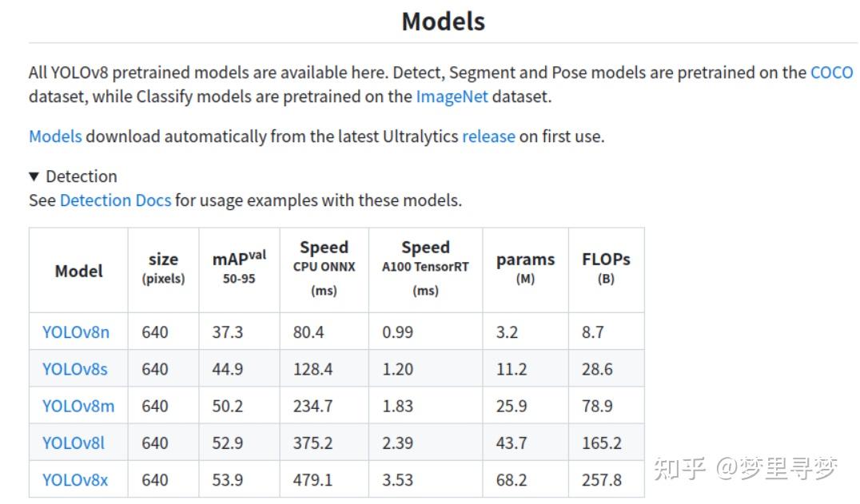
Task: Click the 257.8 FLOPs cell for YOLOv8x
Action: (602, 480)
